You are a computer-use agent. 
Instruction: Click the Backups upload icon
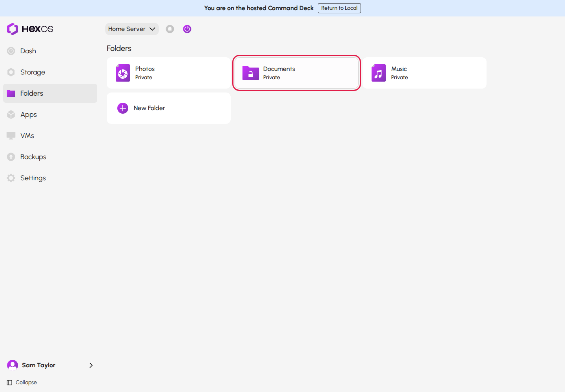tap(11, 157)
